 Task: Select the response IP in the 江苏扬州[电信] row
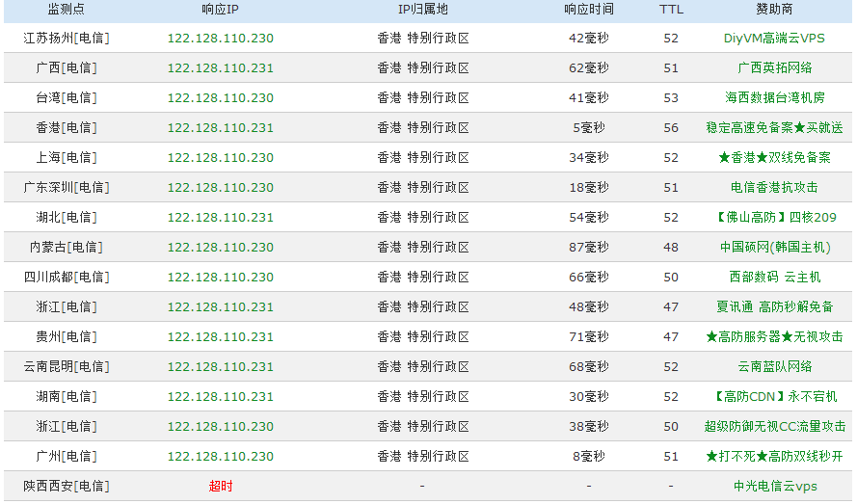pos(220,39)
